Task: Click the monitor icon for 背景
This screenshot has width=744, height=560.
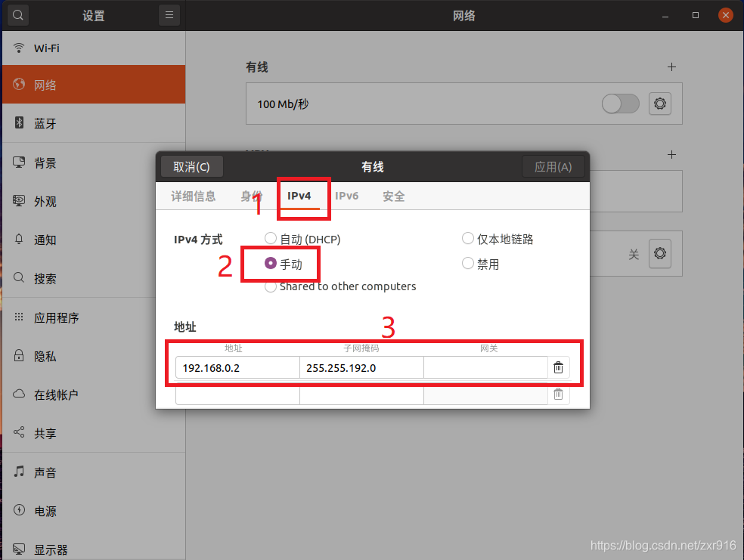Action: click(18, 162)
